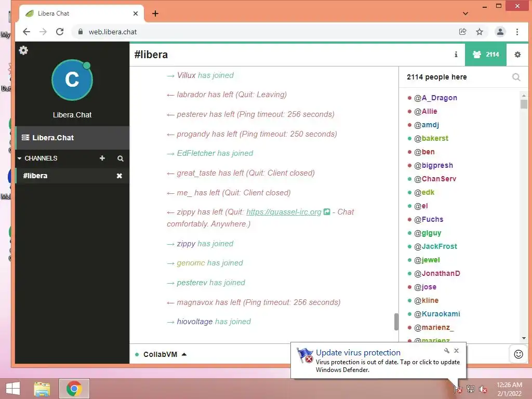This screenshot has width=532, height=399.
Task: Share this page icon in Chrome
Action: (x=462, y=32)
